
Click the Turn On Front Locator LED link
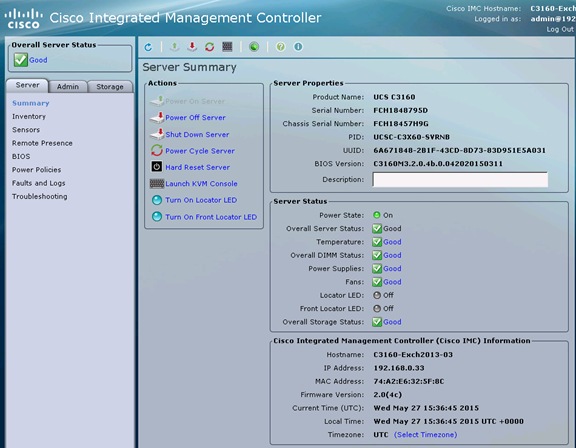coord(211,217)
